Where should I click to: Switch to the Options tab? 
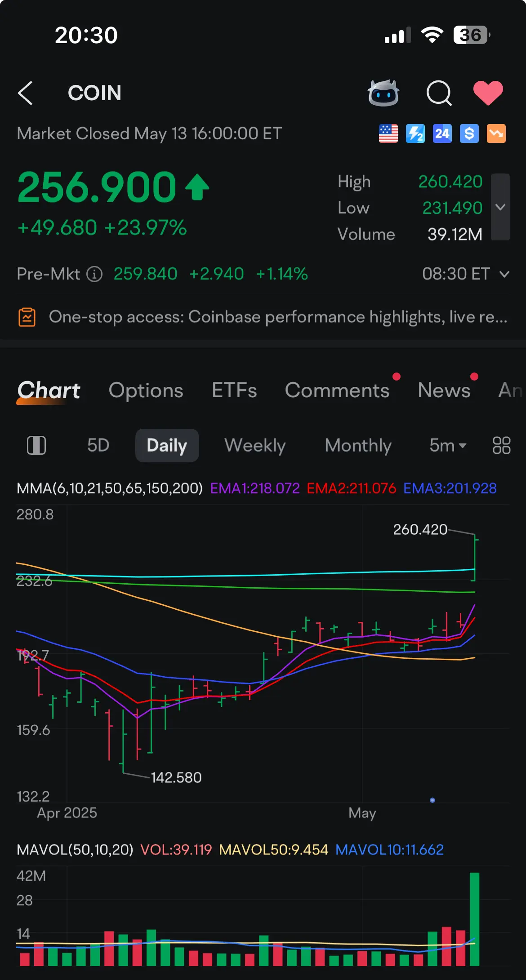tap(146, 390)
